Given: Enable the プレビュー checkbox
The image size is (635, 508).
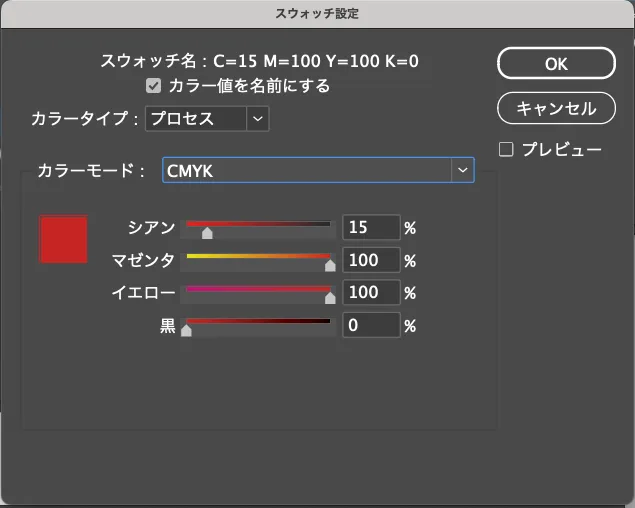Looking at the screenshot, I should tap(506, 149).
